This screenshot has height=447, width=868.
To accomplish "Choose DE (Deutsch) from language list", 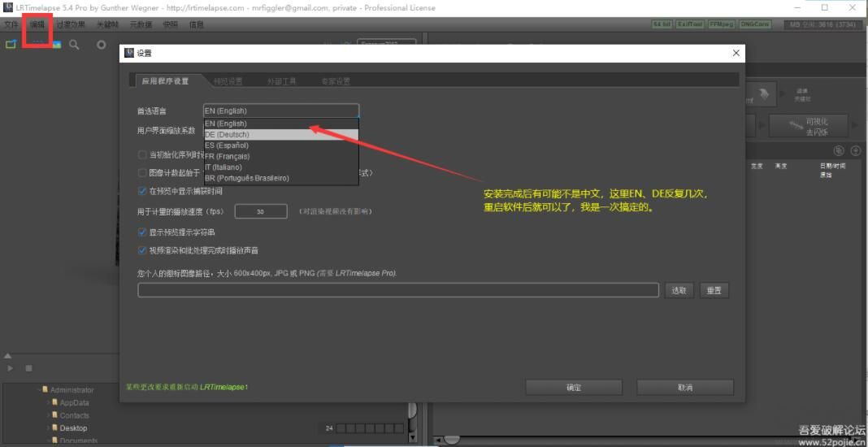I will [x=280, y=135].
